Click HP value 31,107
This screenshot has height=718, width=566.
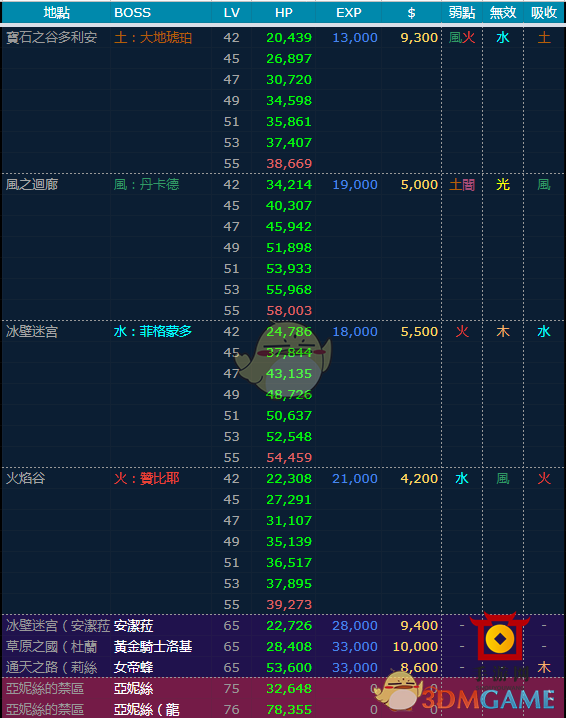point(289,521)
